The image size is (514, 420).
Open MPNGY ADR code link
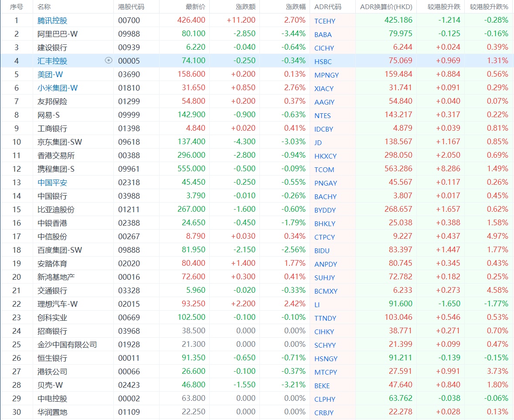click(x=327, y=75)
